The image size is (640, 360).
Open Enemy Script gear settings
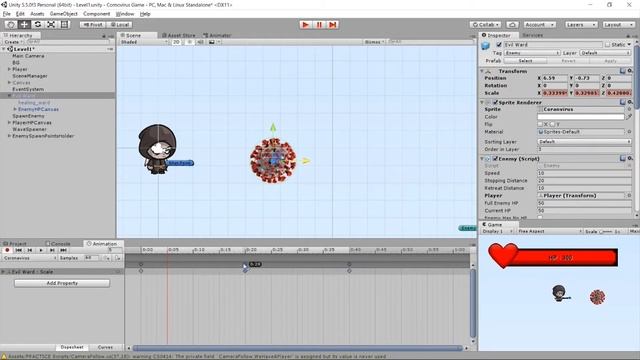630,158
